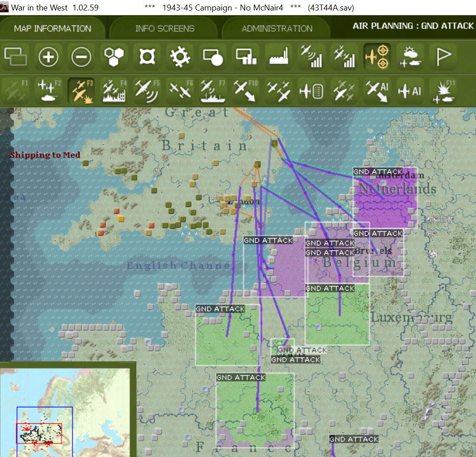476x457 pixels.
Task: Click the single plane signal bars icon
Action: click(x=312, y=57)
